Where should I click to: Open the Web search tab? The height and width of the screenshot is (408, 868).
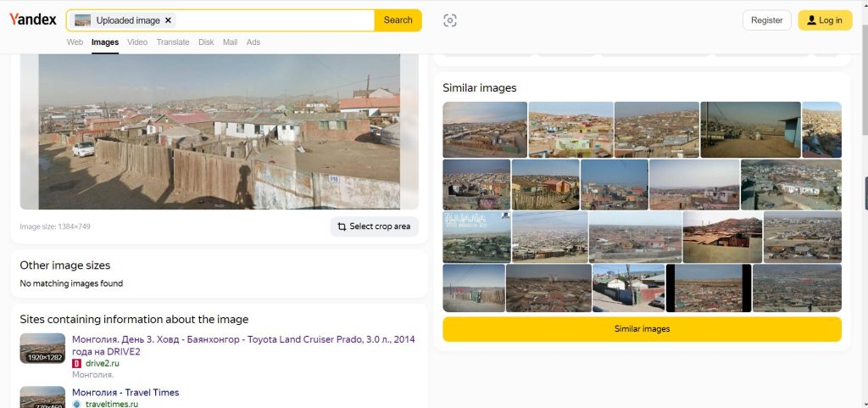tap(75, 42)
